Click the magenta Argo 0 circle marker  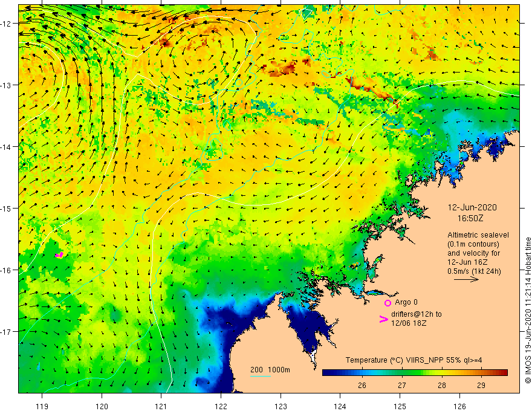coord(388,303)
